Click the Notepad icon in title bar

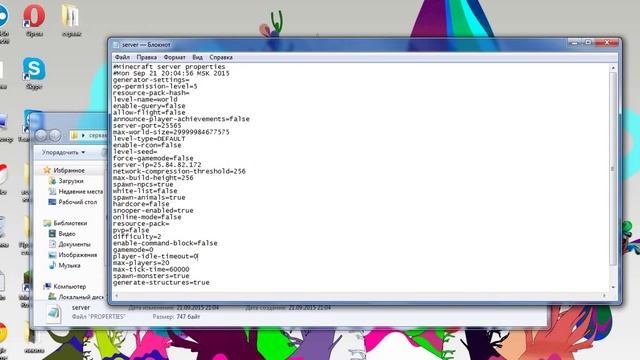click(116, 45)
